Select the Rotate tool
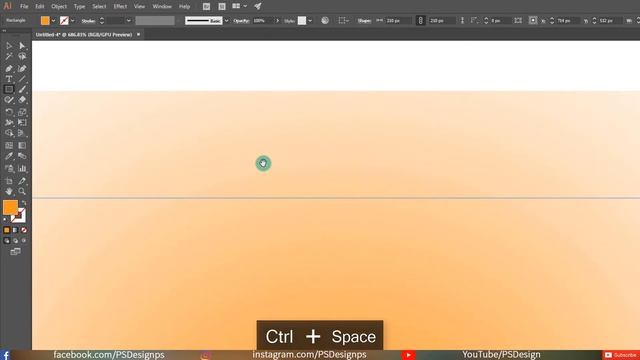 [9, 112]
